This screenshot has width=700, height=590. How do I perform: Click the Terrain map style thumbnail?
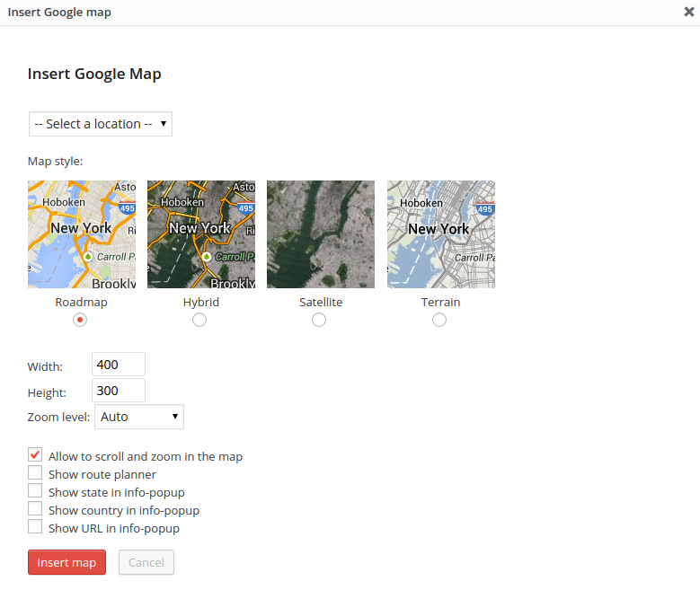[440, 234]
